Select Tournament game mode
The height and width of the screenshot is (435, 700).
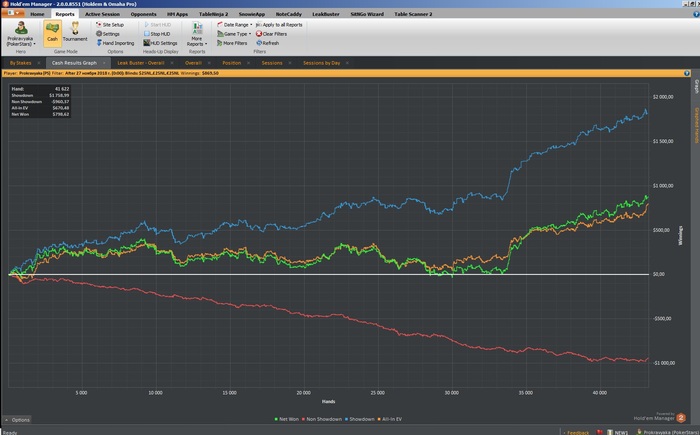click(75, 32)
